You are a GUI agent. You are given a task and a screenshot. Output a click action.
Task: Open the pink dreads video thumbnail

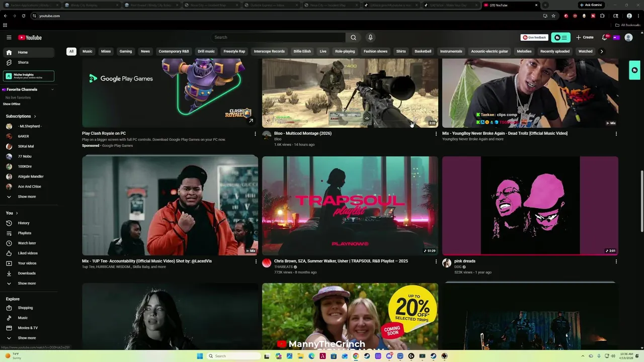pos(530,206)
